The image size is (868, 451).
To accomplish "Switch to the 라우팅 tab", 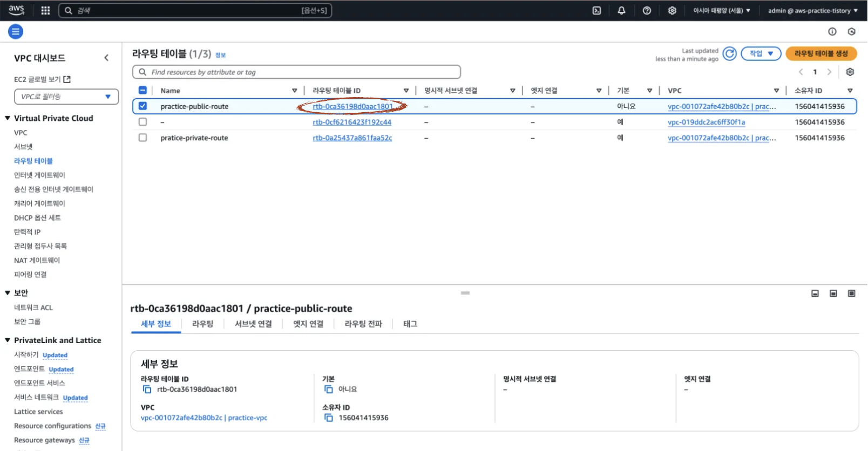I will 202,324.
